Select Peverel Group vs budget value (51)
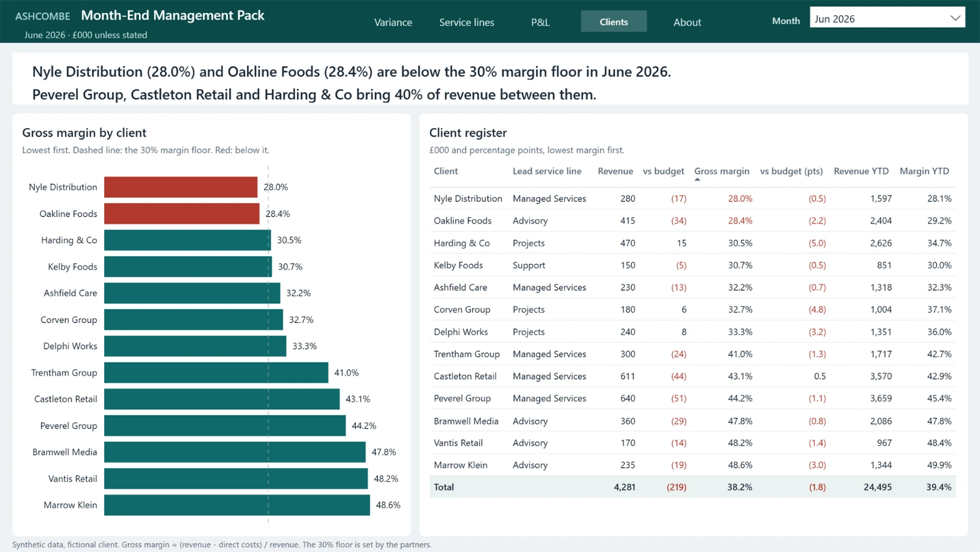Viewport: 980px width, 552px height. [679, 398]
